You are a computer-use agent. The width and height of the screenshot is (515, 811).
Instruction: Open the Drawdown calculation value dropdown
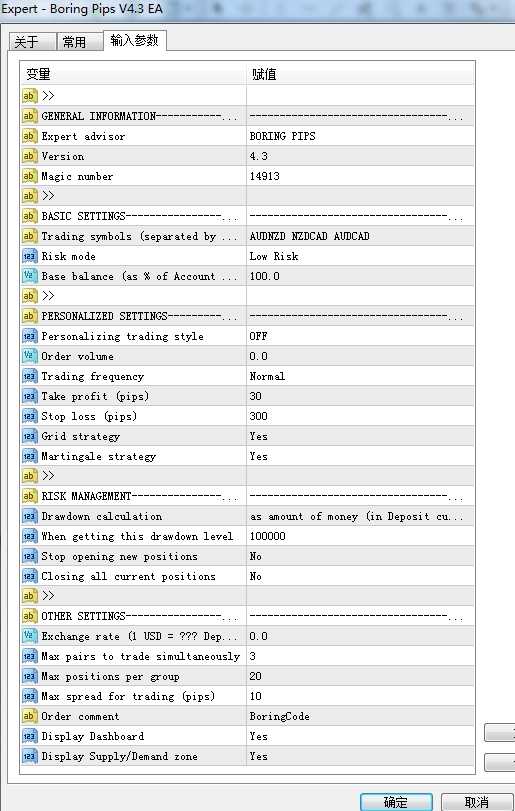[360, 516]
